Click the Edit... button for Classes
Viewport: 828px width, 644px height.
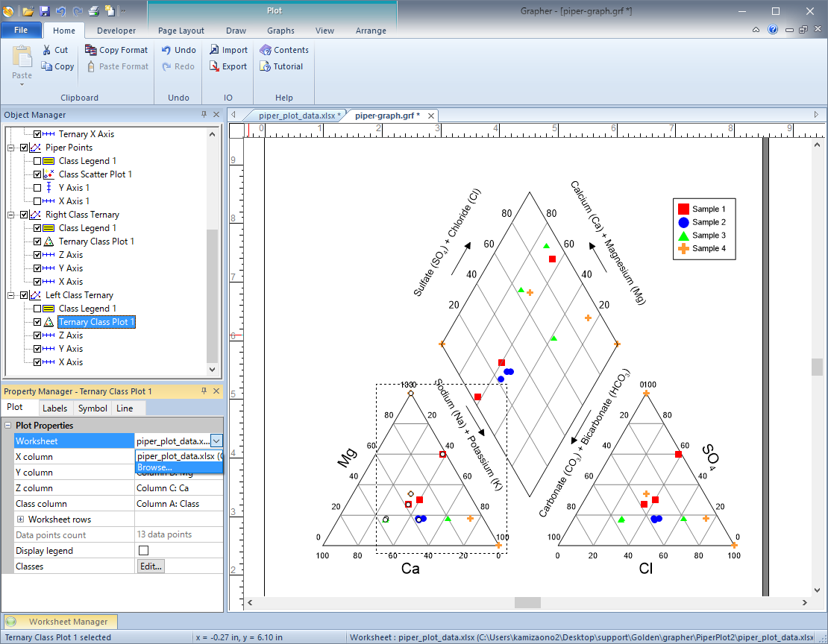(x=151, y=566)
